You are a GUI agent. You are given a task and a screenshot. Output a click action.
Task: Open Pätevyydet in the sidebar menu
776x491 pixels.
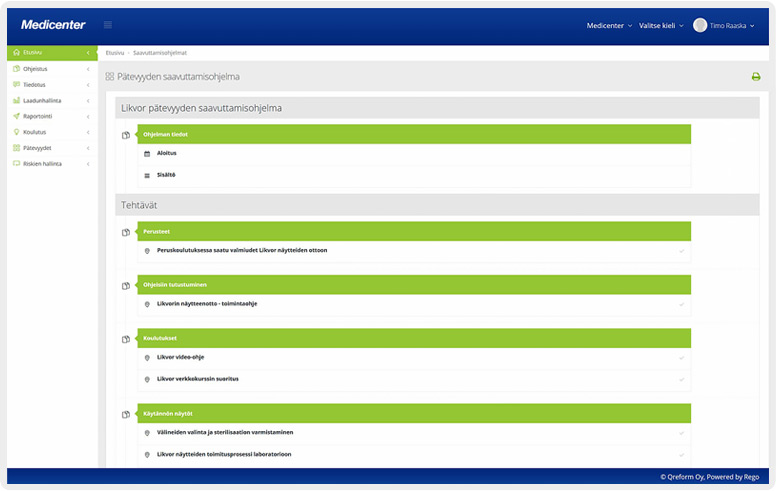(x=37, y=148)
